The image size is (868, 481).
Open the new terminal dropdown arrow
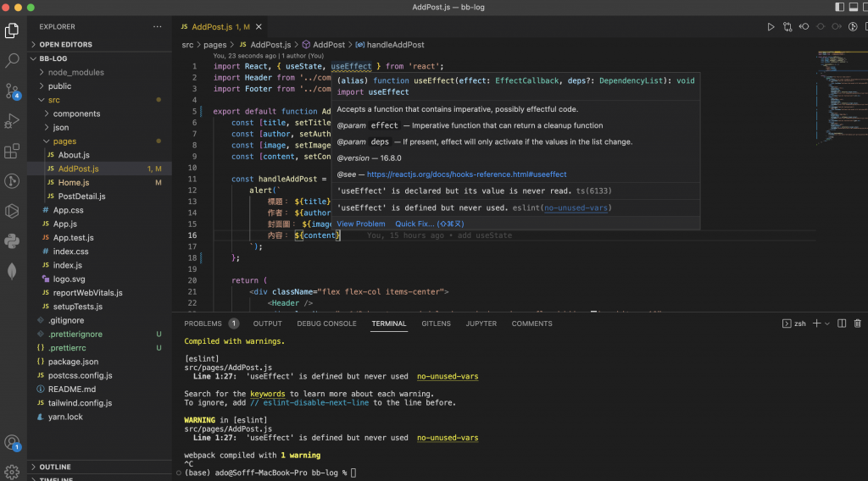(827, 324)
